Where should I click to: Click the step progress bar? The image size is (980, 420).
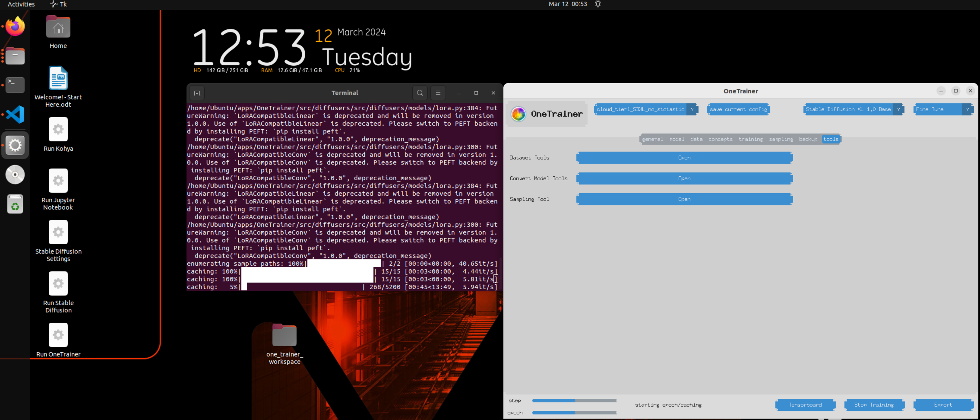[x=574, y=401]
